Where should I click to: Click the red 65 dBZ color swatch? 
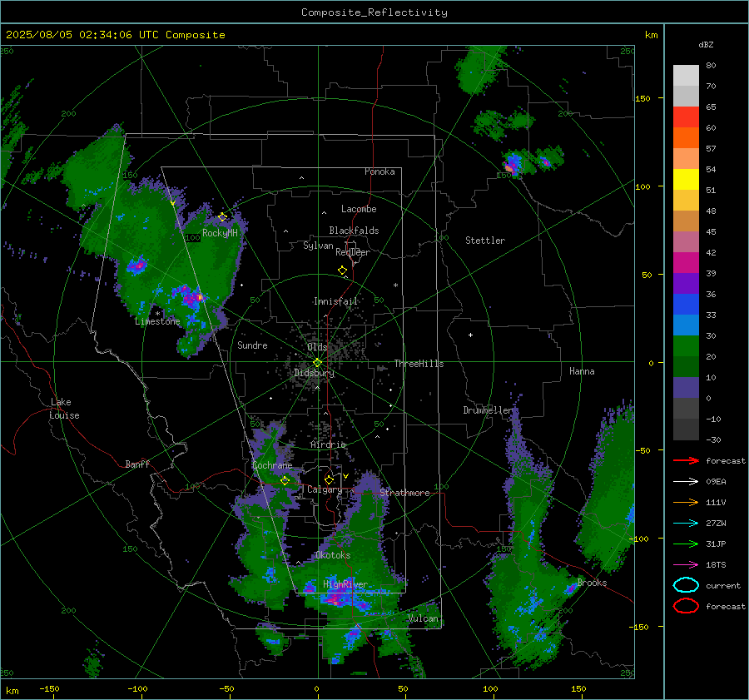tap(686, 117)
